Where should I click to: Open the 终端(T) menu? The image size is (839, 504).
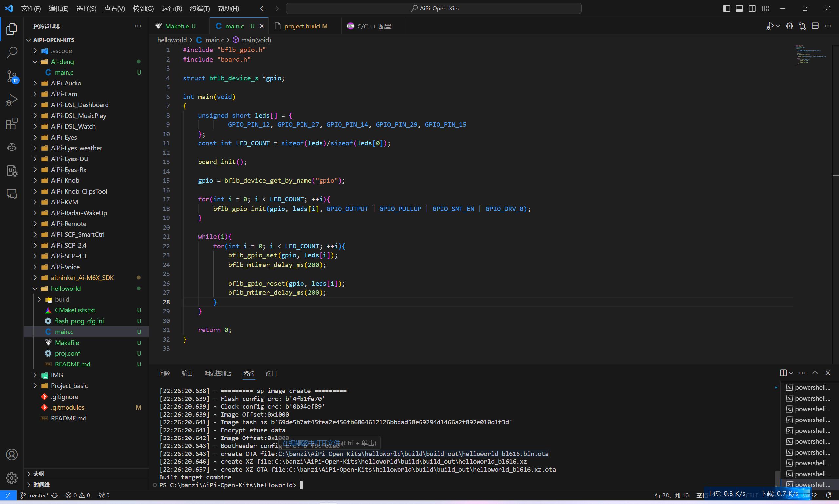tap(200, 9)
